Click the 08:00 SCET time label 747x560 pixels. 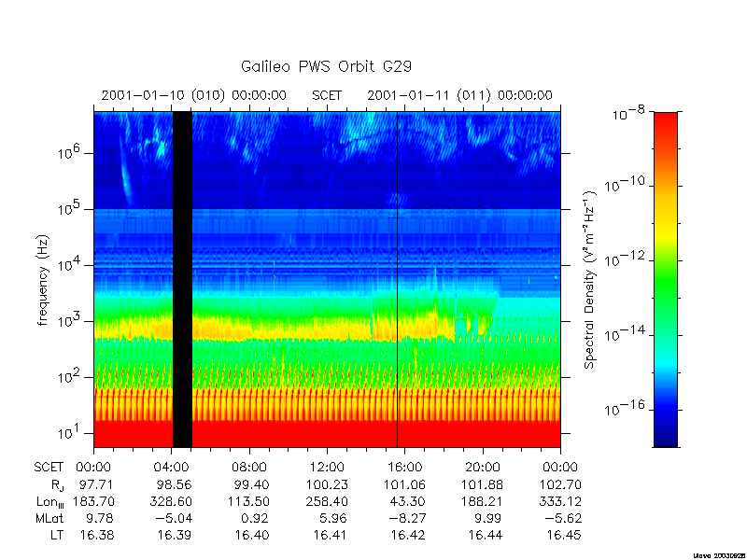pyautogui.click(x=249, y=468)
